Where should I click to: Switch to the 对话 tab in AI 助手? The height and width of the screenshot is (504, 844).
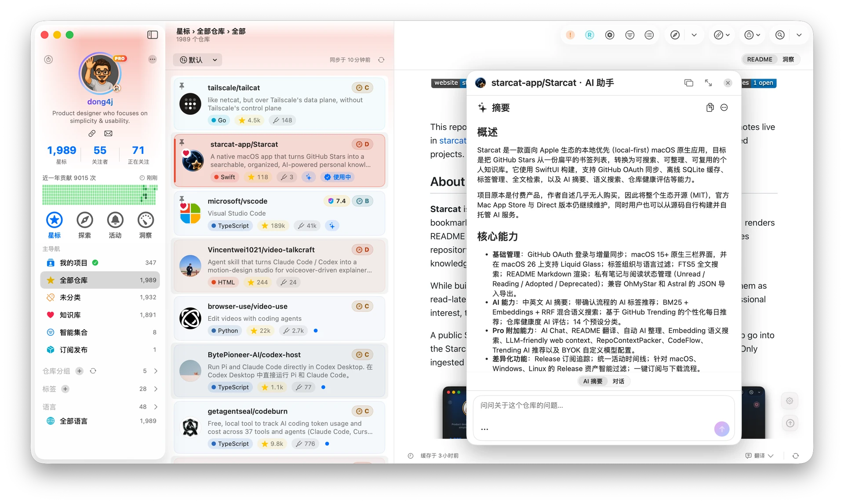(618, 381)
